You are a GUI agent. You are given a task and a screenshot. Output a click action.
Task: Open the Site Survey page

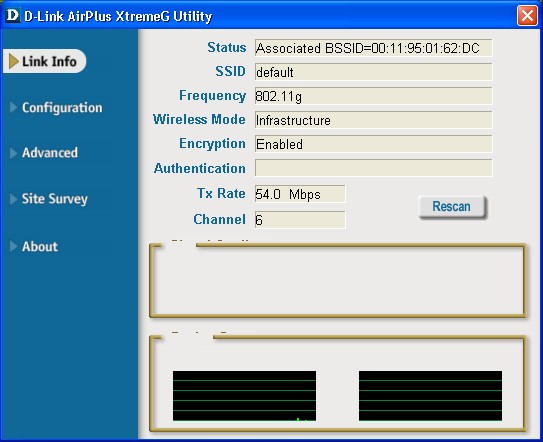pyautogui.click(x=55, y=199)
